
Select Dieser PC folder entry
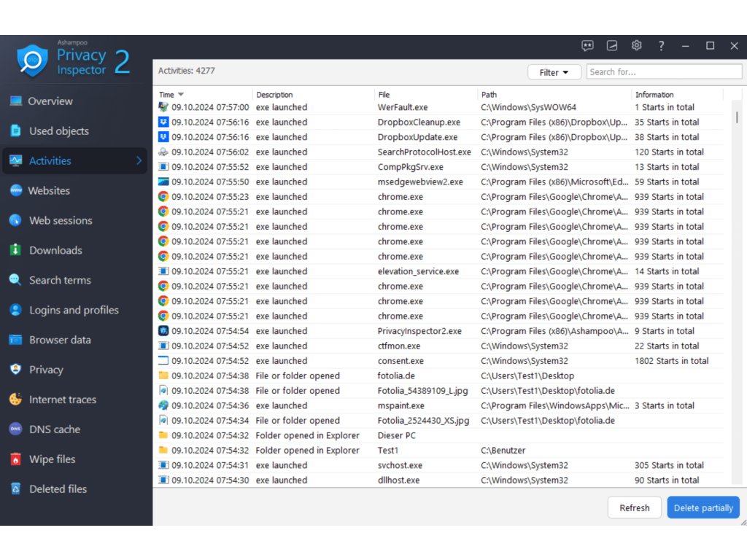point(441,435)
